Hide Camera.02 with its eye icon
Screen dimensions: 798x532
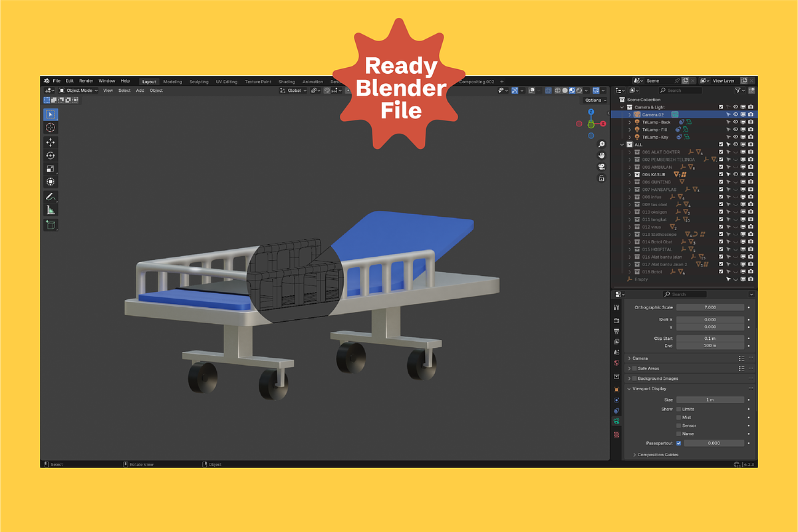point(735,114)
